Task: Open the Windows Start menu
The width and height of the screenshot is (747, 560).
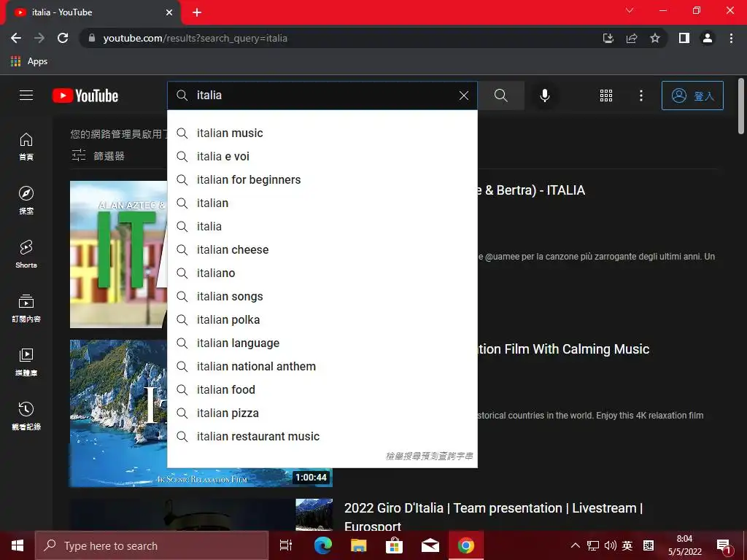Action: [x=18, y=545]
